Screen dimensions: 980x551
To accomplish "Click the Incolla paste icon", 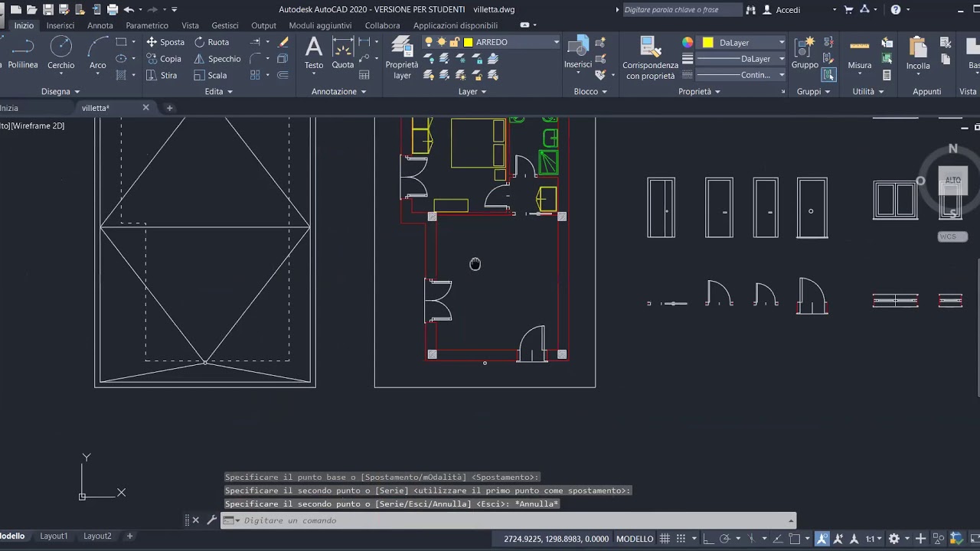I will pyautogui.click(x=918, y=54).
